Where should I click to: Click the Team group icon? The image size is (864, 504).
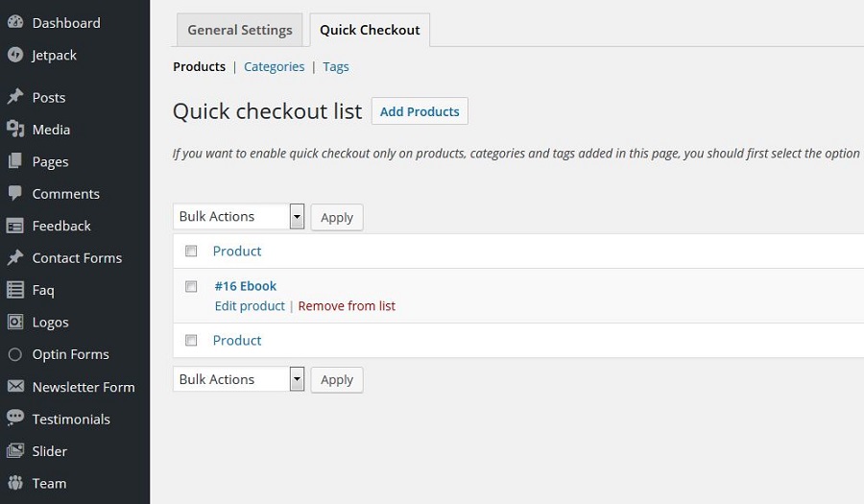coord(15,483)
